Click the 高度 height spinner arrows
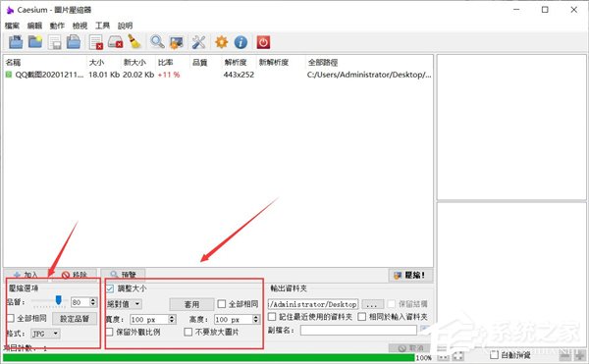Image resolution: width=589 pixels, height=364 pixels. pos(256,319)
